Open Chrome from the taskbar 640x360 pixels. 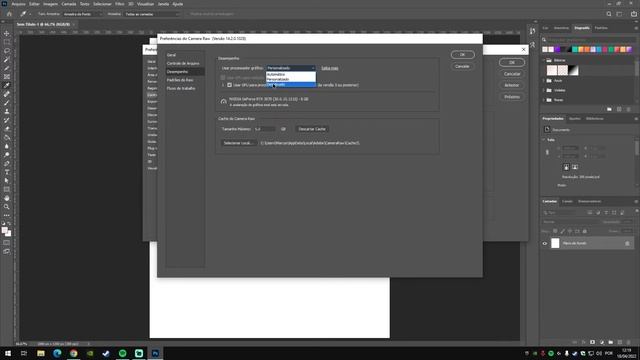click(73, 353)
